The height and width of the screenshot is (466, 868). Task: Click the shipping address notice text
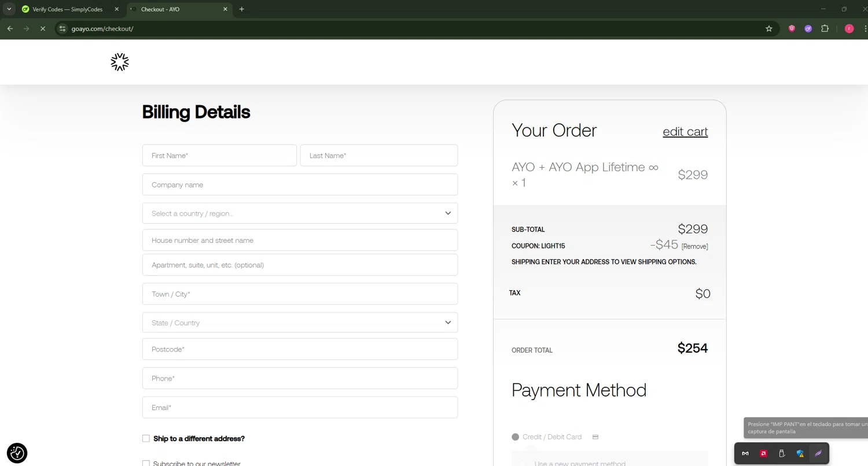[x=604, y=262]
